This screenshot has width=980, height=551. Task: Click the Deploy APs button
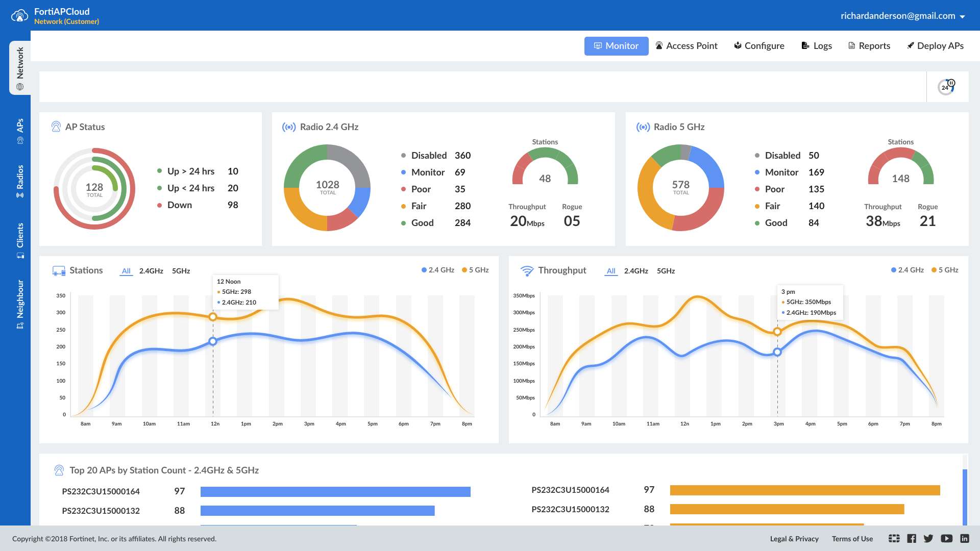coord(935,46)
